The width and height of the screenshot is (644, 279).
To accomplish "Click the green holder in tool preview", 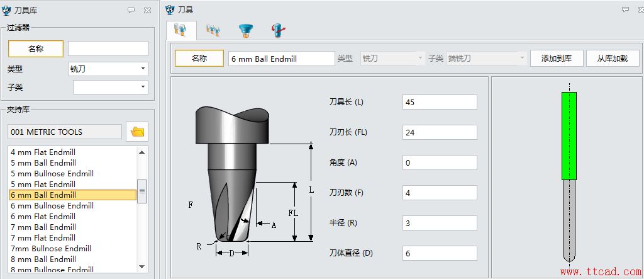I will pos(569,136).
